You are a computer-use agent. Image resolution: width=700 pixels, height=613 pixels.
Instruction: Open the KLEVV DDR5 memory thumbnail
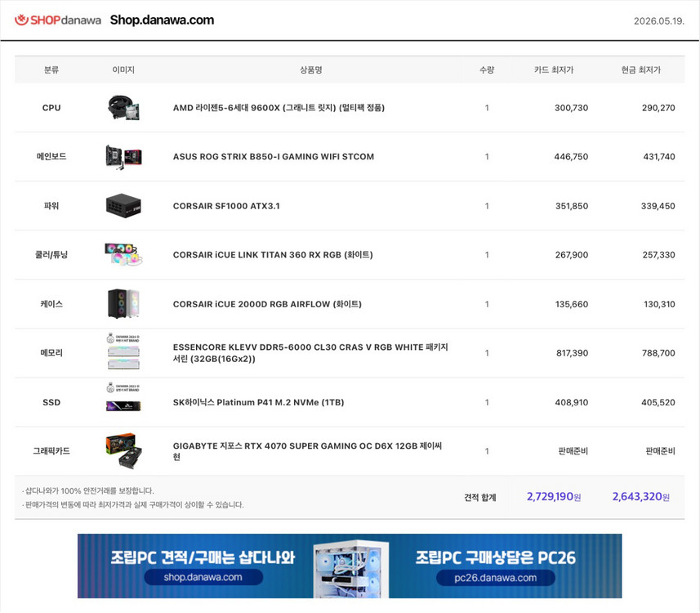pos(123,357)
